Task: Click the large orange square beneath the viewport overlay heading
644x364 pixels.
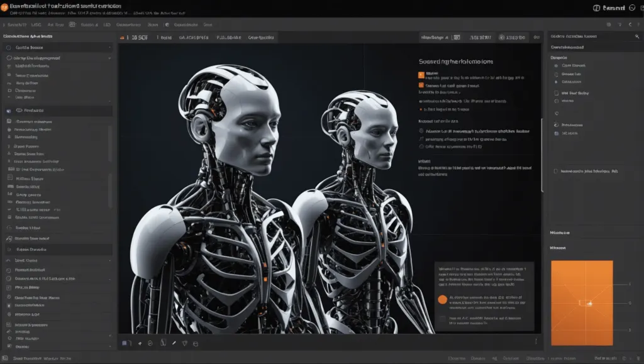Action: click(x=421, y=75)
